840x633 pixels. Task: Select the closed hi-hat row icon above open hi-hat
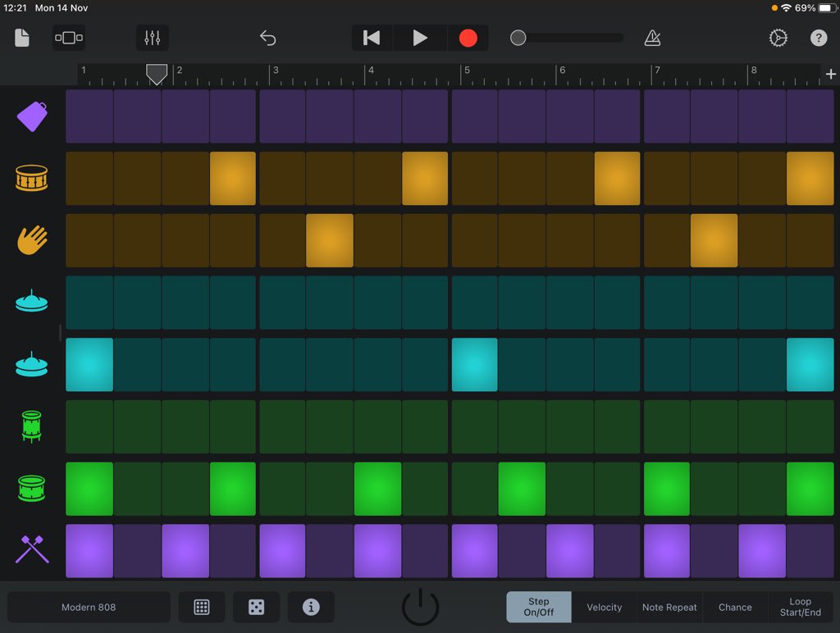coord(32,301)
